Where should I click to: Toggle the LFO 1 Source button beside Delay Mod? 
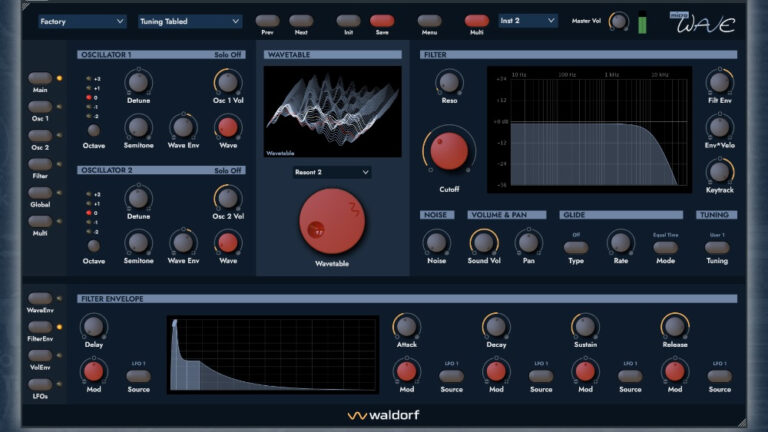[x=139, y=376]
